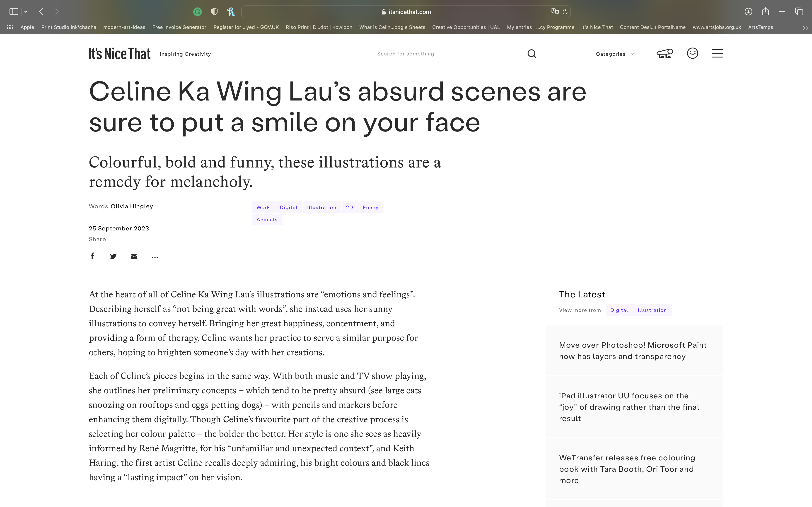Open Microsoft Paint layers article

tap(633, 350)
